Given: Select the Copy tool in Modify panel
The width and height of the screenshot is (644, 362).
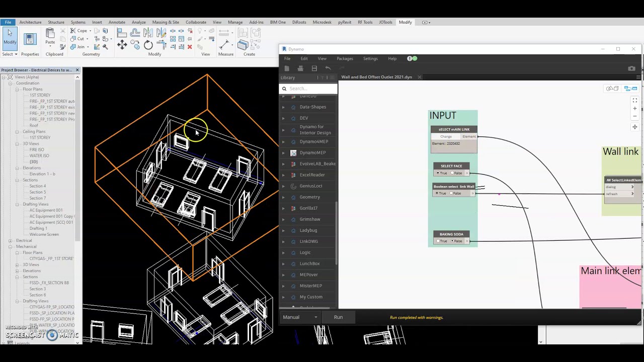Looking at the screenshot, I should (135, 44).
